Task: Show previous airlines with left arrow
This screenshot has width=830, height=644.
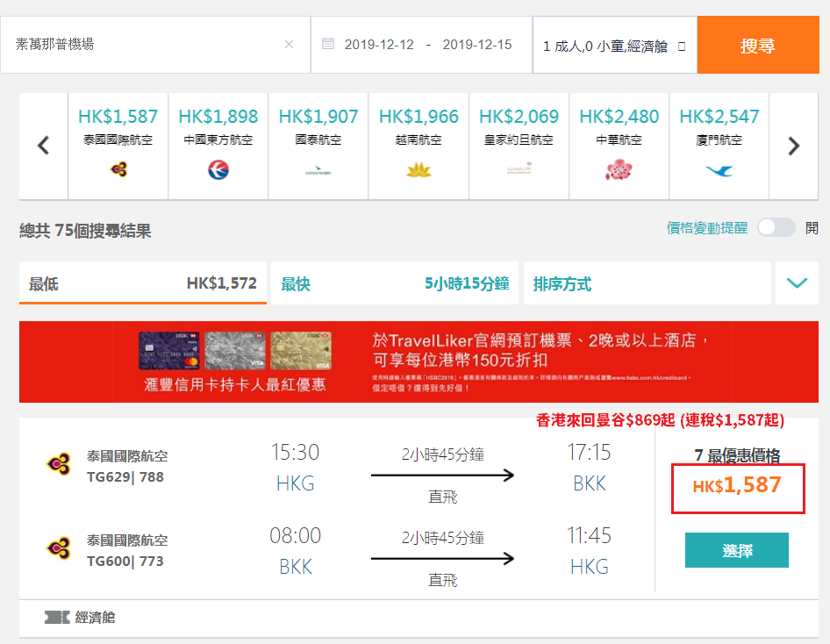Action: [43, 146]
